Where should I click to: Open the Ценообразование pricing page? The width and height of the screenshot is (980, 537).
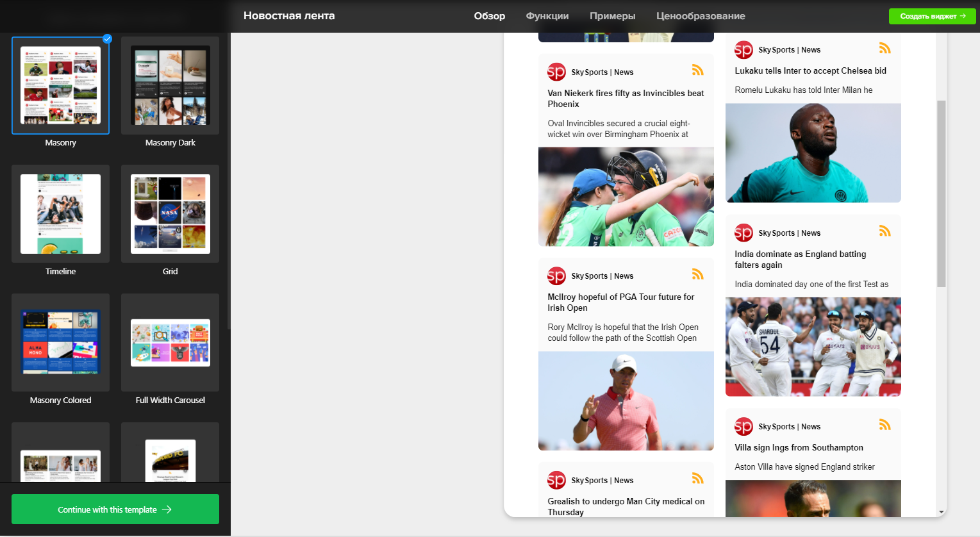(x=700, y=16)
